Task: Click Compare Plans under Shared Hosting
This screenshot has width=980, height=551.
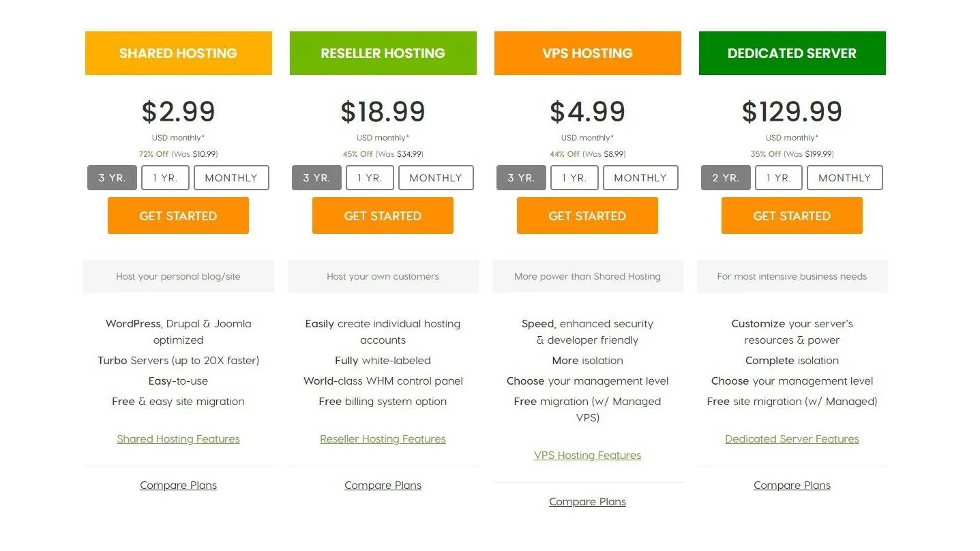Action: coord(178,486)
